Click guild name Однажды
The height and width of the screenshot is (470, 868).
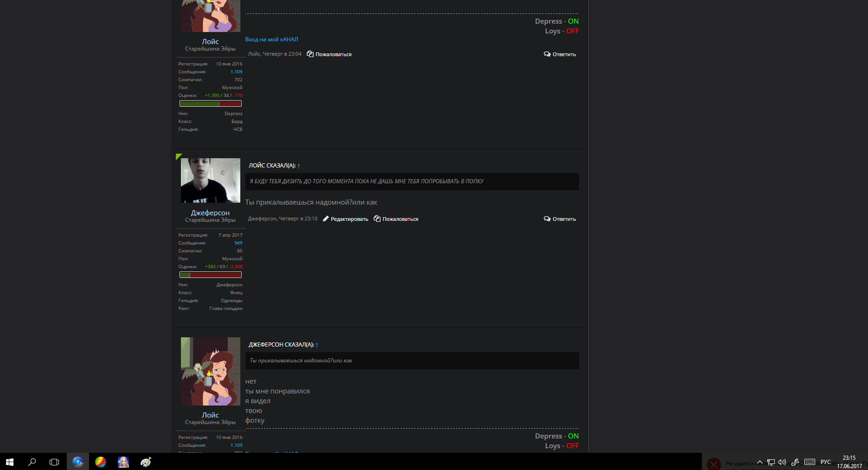(231, 300)
